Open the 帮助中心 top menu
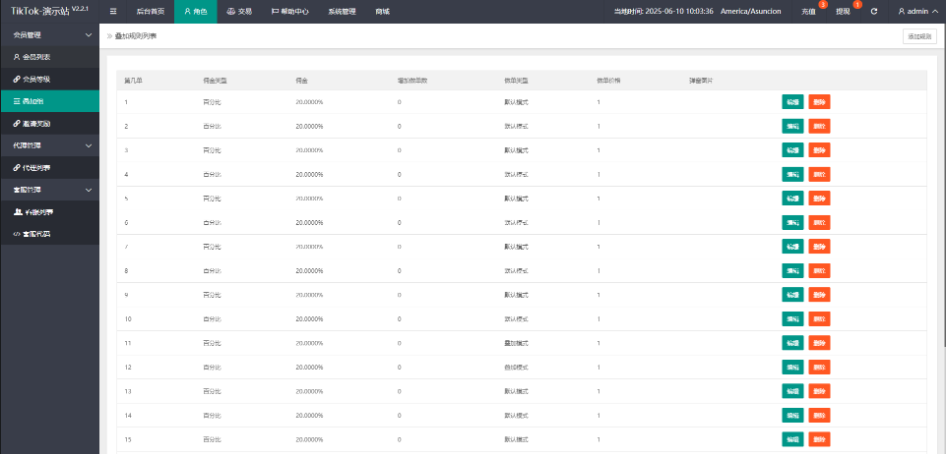The image size is (946, 454). click(x=290, y=11)
